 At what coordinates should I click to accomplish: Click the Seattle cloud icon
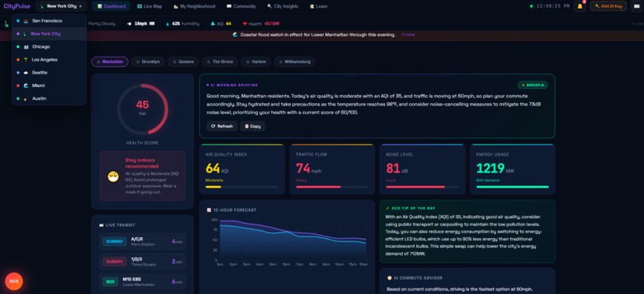pyautogui.click(x=26, y=73)
